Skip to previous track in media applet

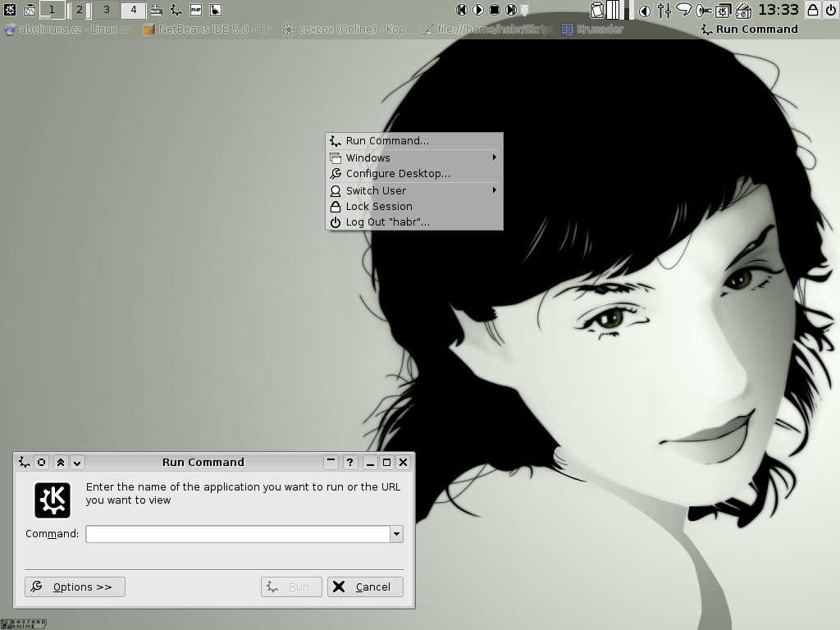[461, 10]
